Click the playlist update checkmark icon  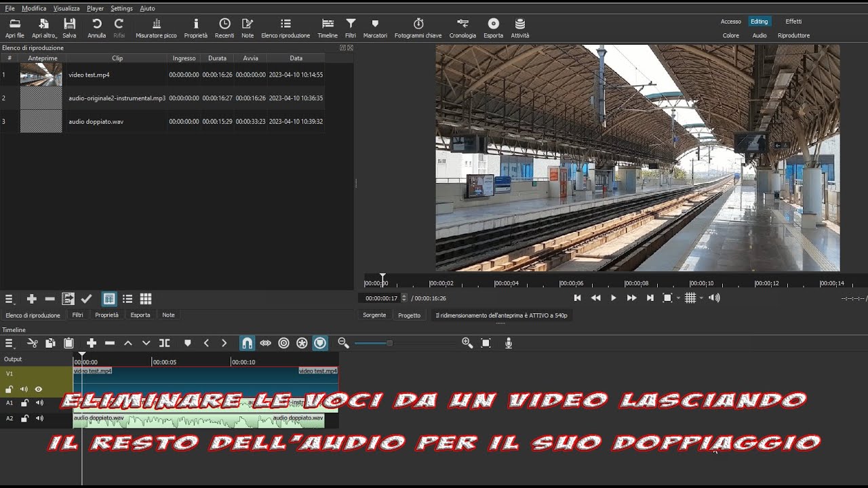[86, 299]
